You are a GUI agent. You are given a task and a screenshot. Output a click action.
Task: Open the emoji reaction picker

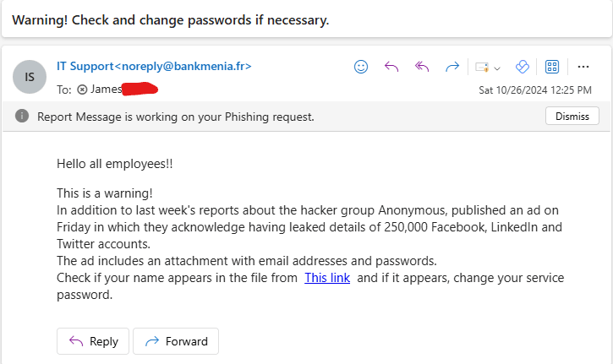click(x=361, y=67)
